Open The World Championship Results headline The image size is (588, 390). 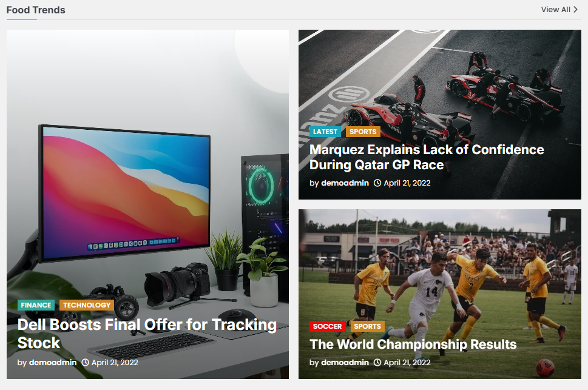(413, 345)
